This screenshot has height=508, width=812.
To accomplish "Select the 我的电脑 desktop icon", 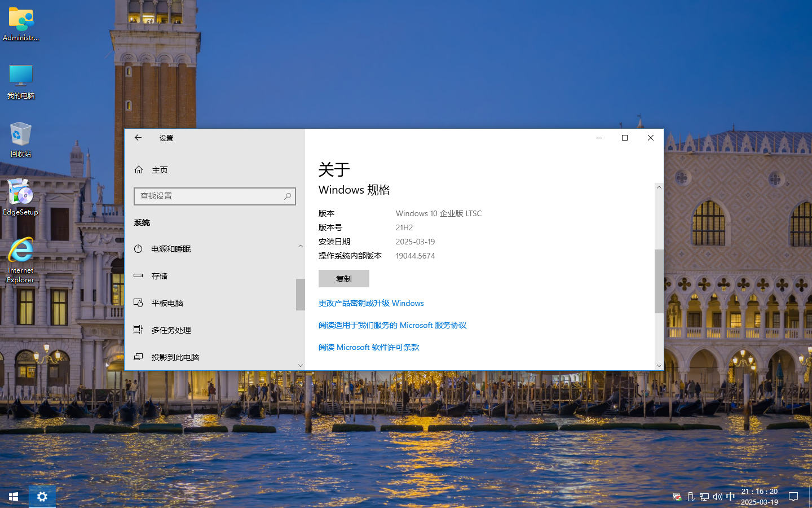I will pos(21,82).
